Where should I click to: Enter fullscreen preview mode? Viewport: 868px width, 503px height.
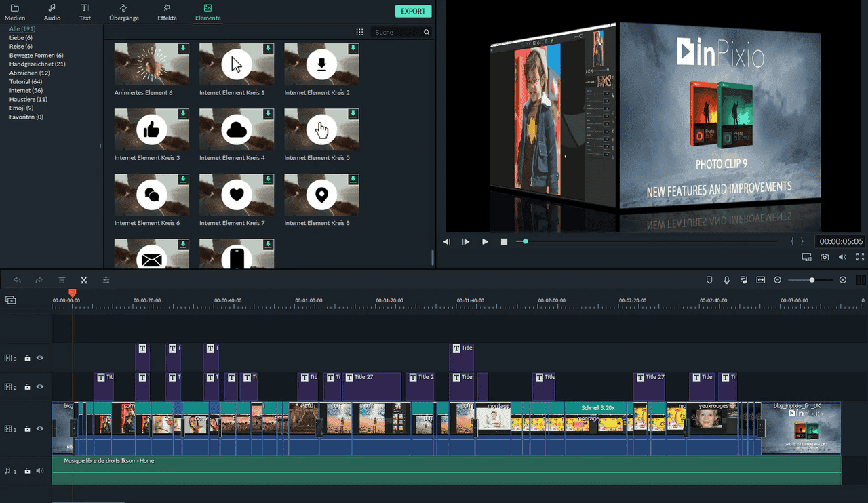click(x=860, y=258)
